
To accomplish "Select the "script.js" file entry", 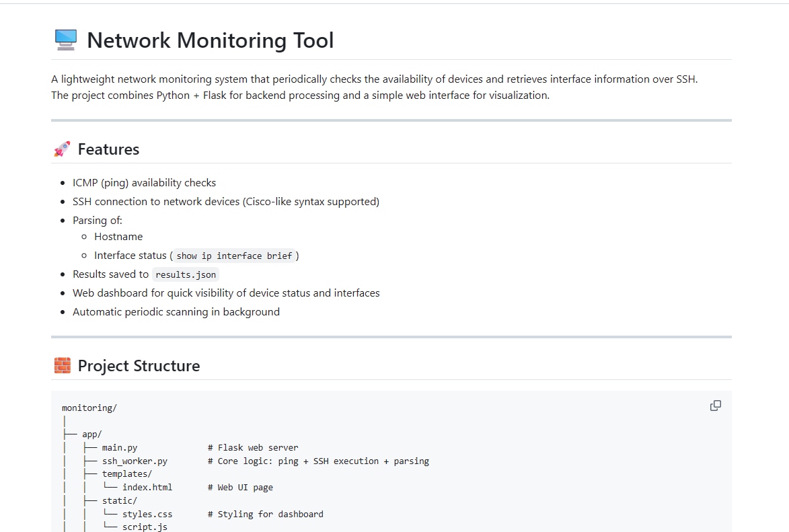I will click(x=145, y=527).
